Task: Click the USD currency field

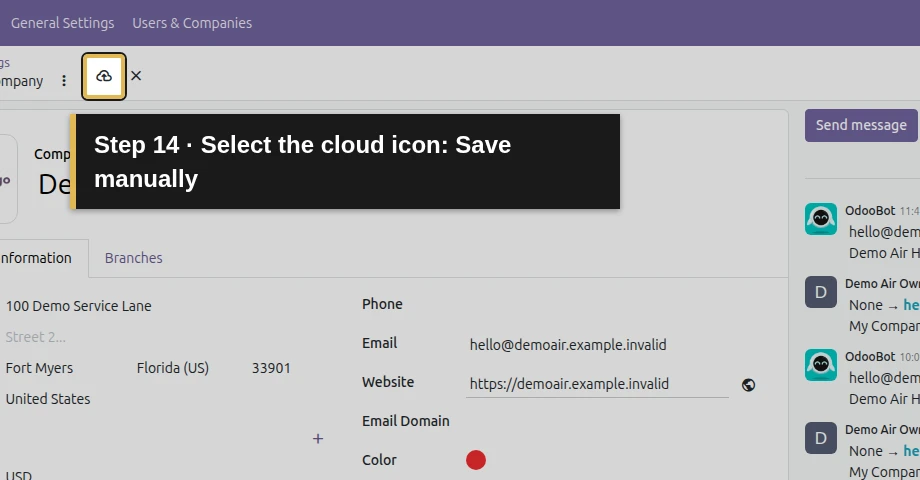Action: click(x=19, y=475)
